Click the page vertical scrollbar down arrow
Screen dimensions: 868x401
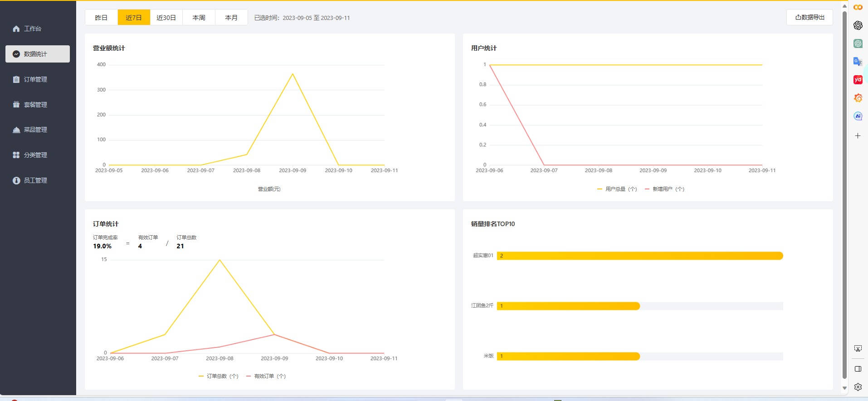(844, 388)
